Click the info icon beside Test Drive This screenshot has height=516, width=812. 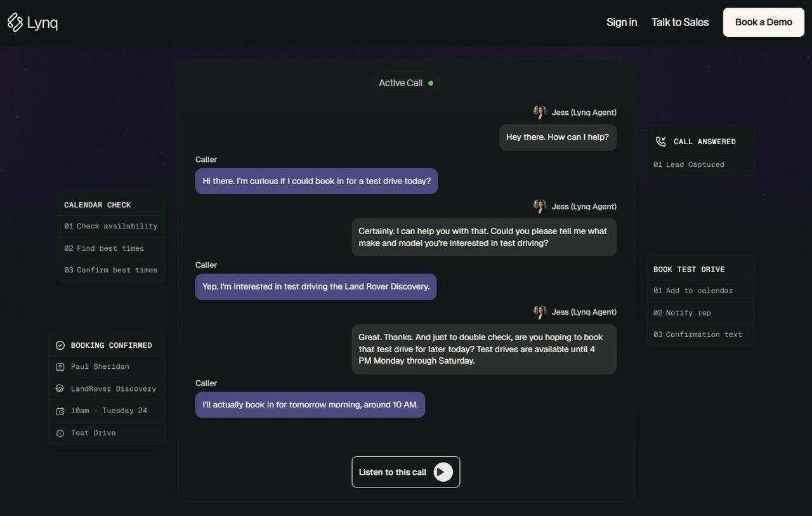click(x=60, y=433)
